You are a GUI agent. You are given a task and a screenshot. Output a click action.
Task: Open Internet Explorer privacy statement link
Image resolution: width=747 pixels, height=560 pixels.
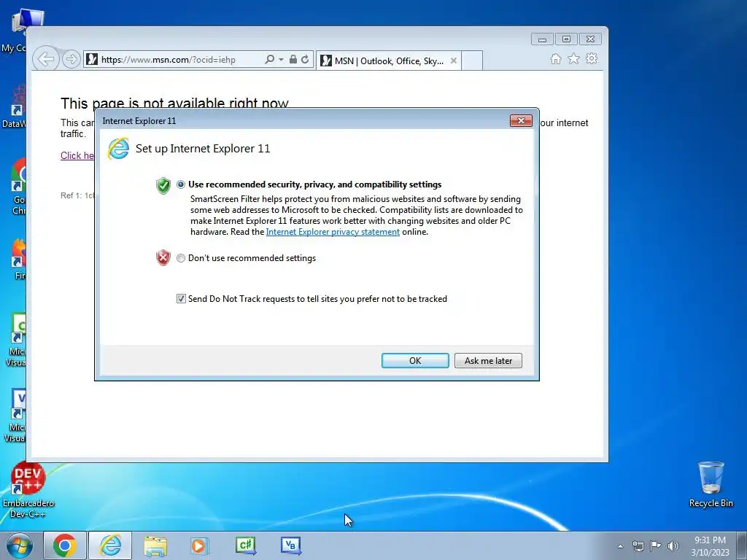pyautogui.click(x=333, y=232)
